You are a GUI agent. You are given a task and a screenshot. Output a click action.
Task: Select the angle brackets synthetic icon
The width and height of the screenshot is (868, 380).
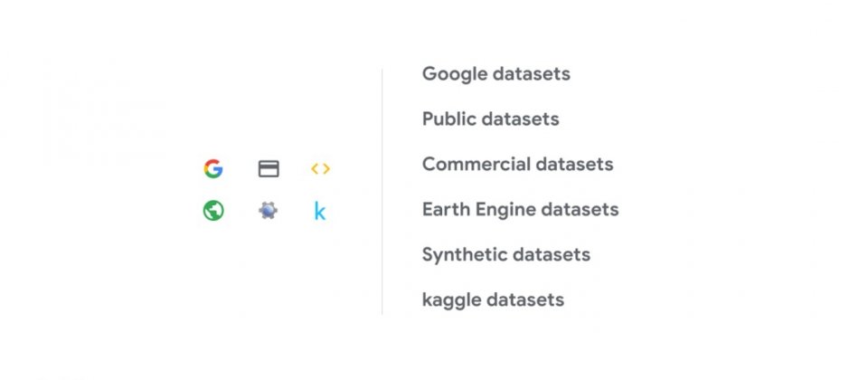pos(320,169)
